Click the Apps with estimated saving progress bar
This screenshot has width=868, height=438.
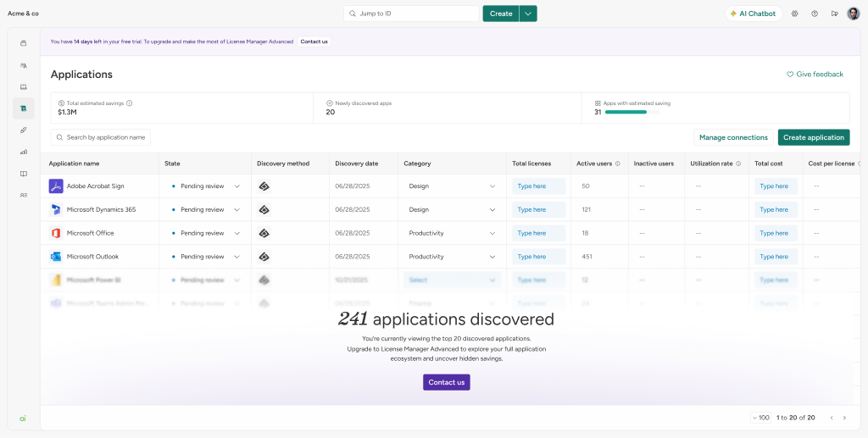pyautogui.click(x=632, y=113)
